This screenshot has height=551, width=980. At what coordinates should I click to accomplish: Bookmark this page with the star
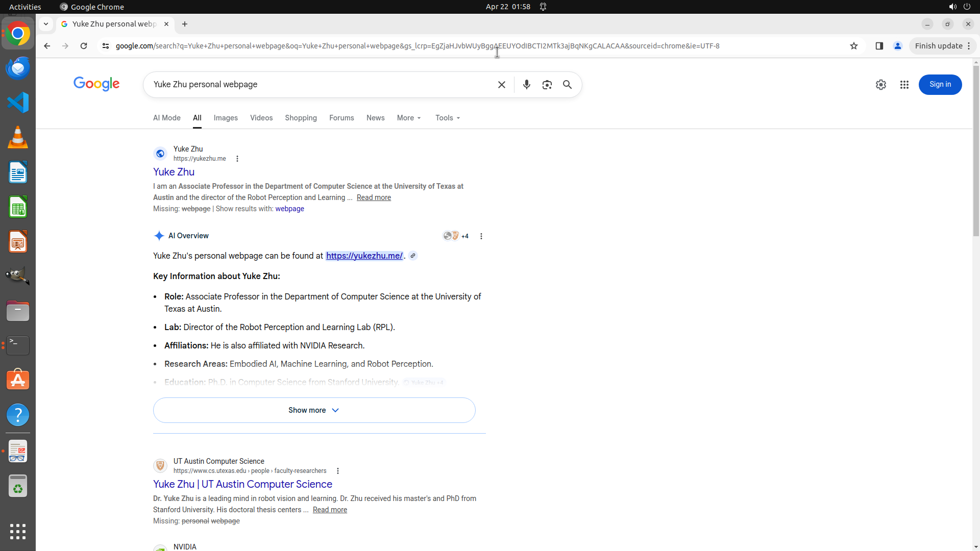pyautogui.click(x=854, y=46)
